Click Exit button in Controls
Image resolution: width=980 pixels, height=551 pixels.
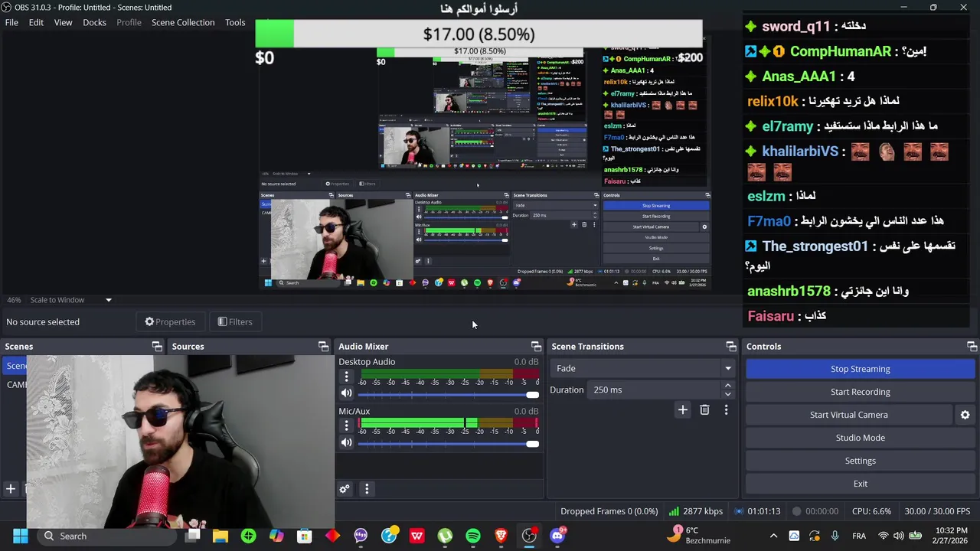[x=860, y=484]
